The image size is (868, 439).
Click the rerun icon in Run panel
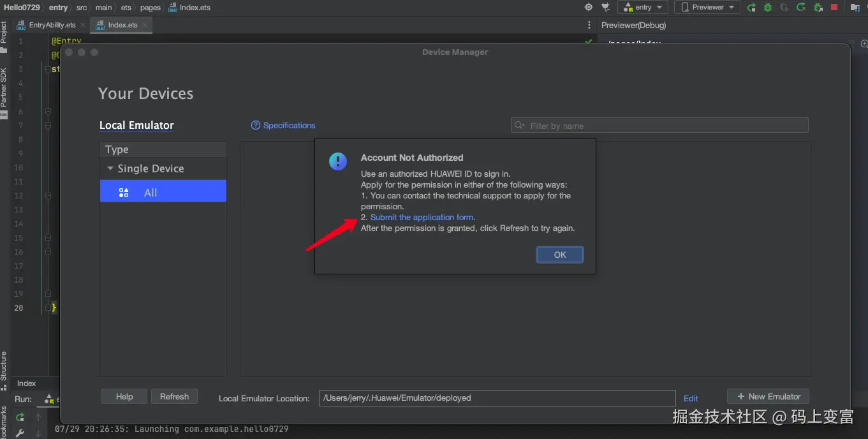[20, 417]
